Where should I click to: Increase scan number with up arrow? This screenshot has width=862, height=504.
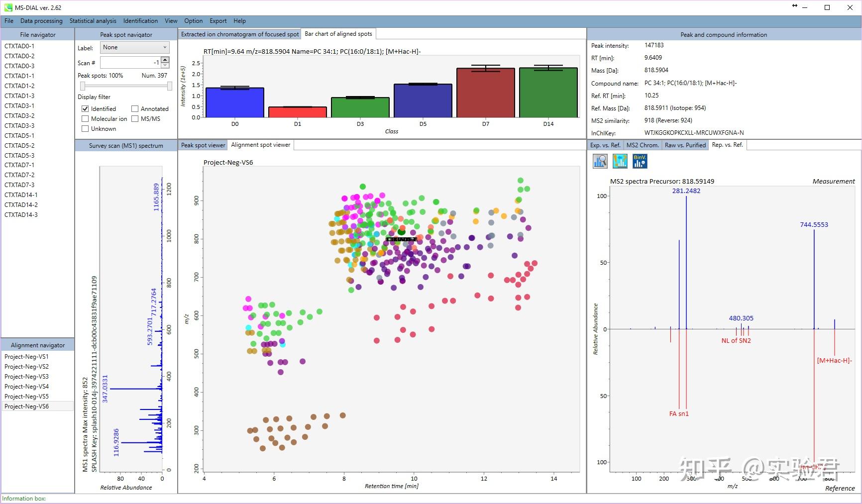[x=165, y=60]
